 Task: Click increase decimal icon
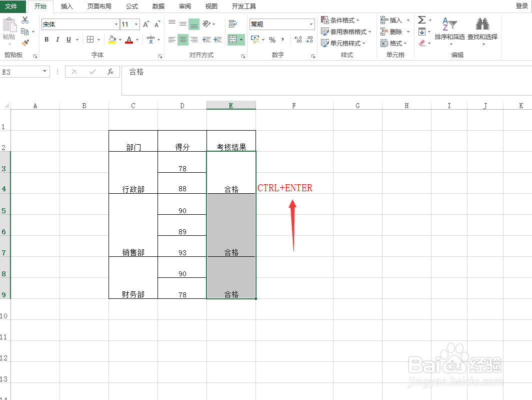pos(298,40)
